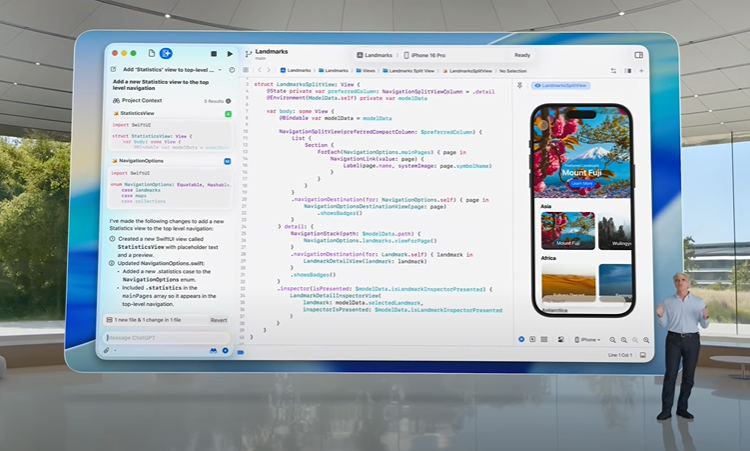750x451 pixels.
Task: Open the related items grid menu
Action: pyautogui.click(x=246, y=70)
